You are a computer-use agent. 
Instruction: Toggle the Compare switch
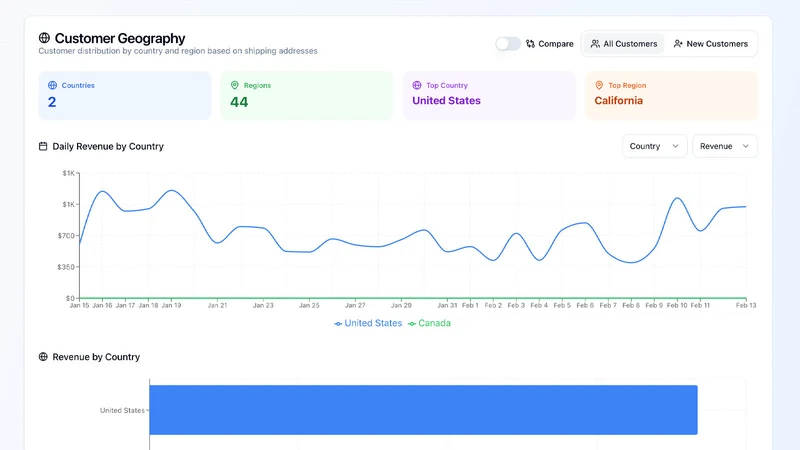(508, 44)
